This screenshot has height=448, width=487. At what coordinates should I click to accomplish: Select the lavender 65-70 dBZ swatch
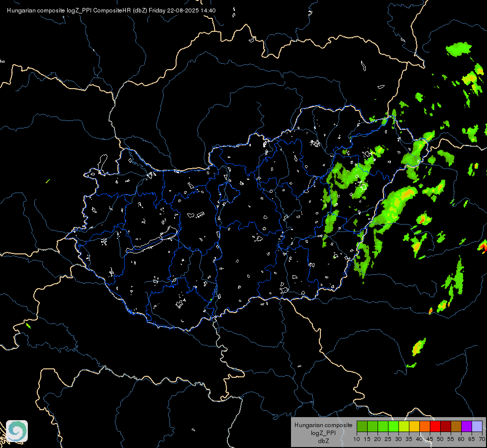[477, 426]
